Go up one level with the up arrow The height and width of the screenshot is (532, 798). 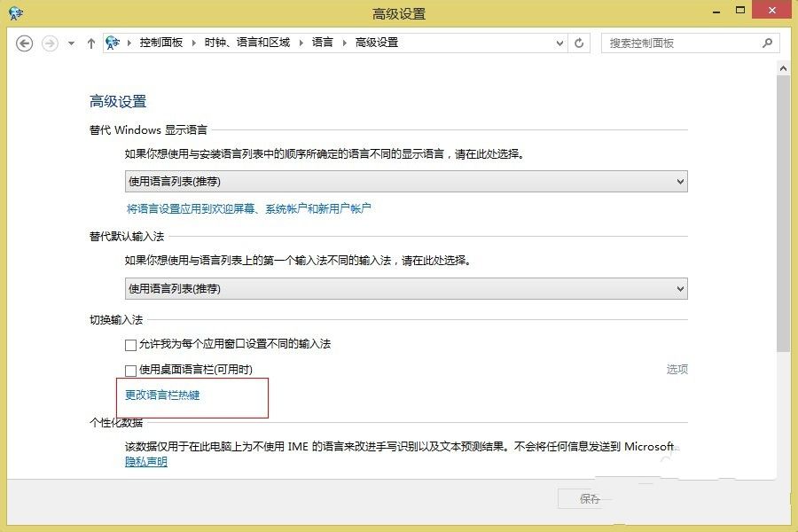(x=91, y=42)
